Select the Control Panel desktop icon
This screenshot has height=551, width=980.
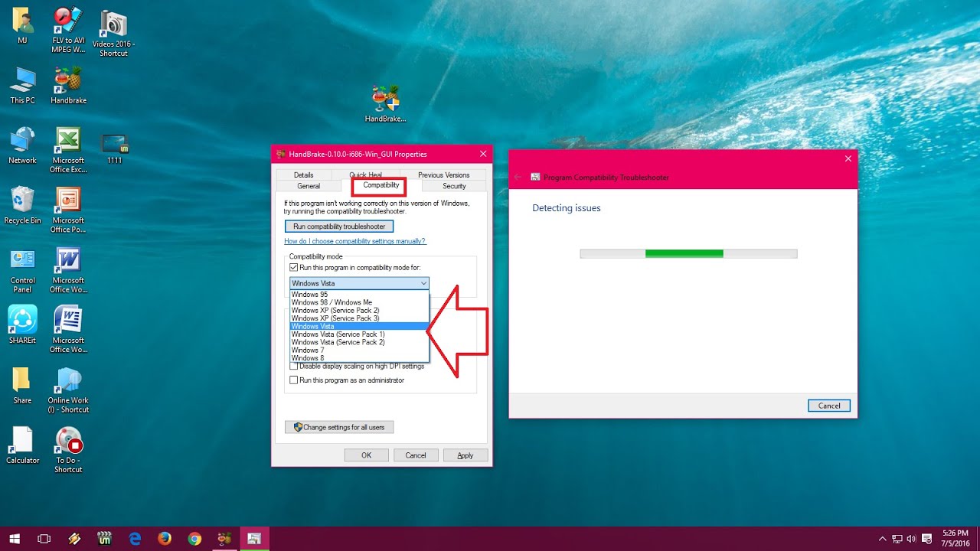(x=22, y=270)
